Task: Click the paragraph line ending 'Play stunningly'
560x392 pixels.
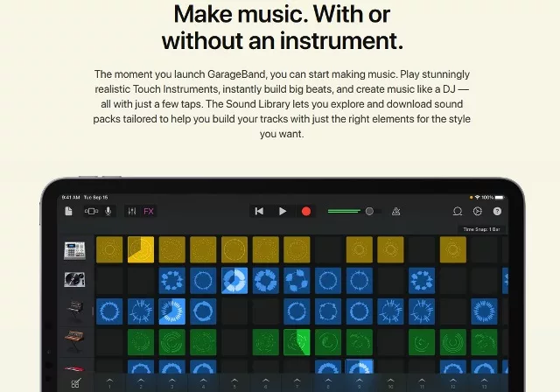Action: click(x=282, y=74)
